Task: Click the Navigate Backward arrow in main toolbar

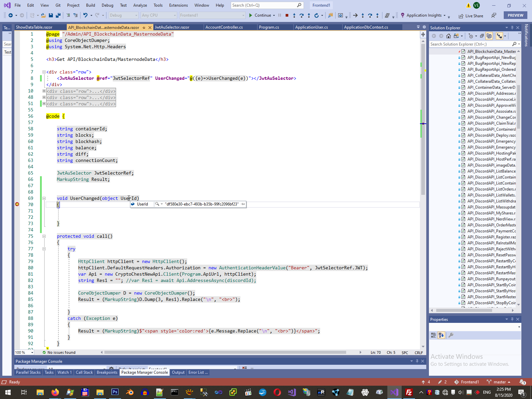Action: (x=11, y=15)
